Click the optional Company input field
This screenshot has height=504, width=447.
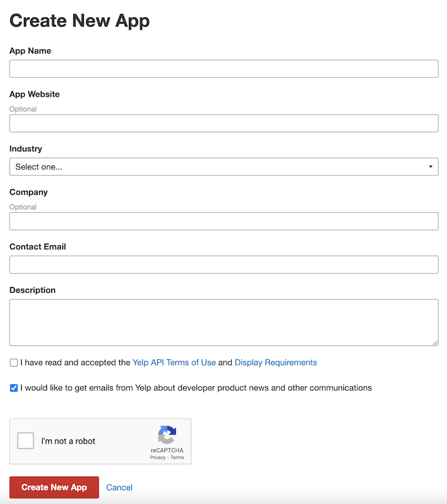tap(223, 221)
